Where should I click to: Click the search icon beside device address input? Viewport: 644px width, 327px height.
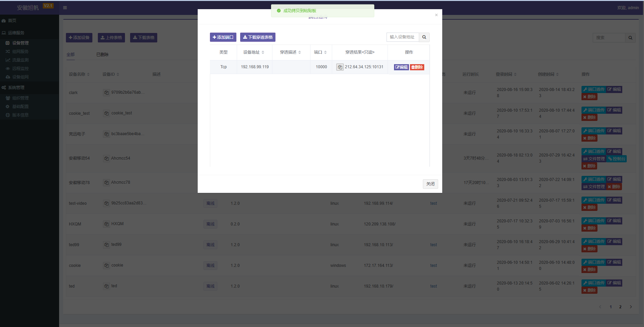point(424,37)
